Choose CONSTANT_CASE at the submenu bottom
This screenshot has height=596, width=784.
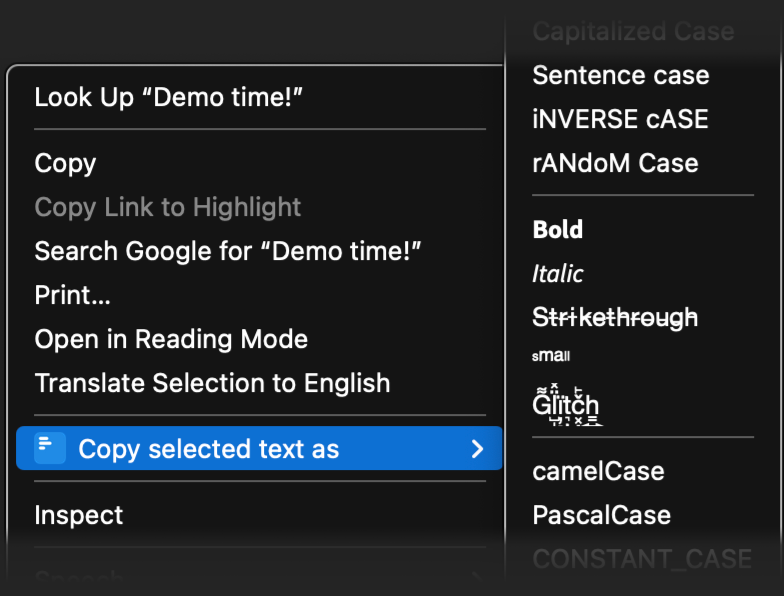coord(641,559)
